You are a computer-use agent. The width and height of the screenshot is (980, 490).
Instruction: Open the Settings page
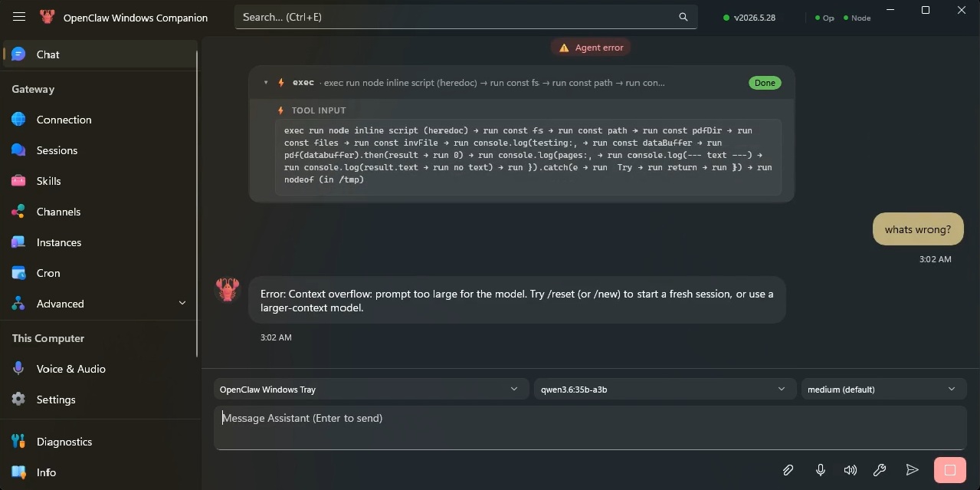click(x=100, y=400)
